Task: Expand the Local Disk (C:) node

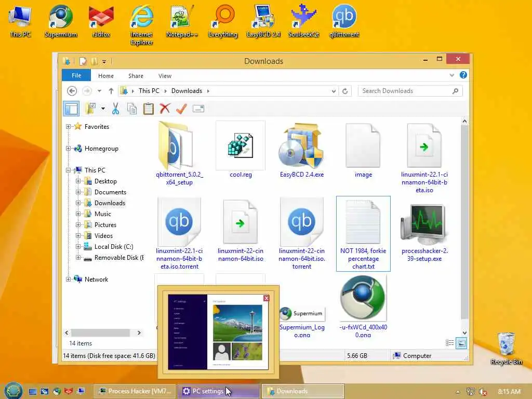Action: pyautogui.click(x=78, y=247)
